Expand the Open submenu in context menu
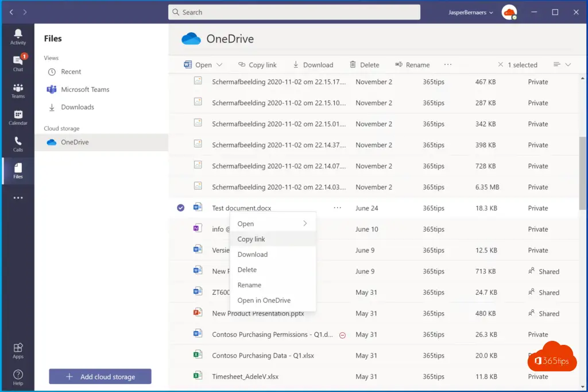This screenshot has width=588, height=392. click(x=273, y=224)
